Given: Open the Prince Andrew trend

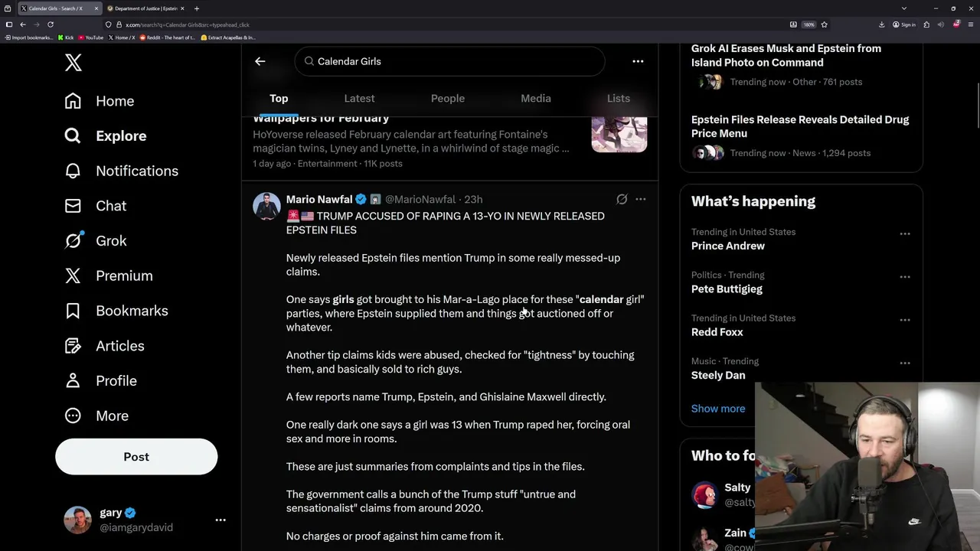Looking at the screenshot, I should coord(728,246).
